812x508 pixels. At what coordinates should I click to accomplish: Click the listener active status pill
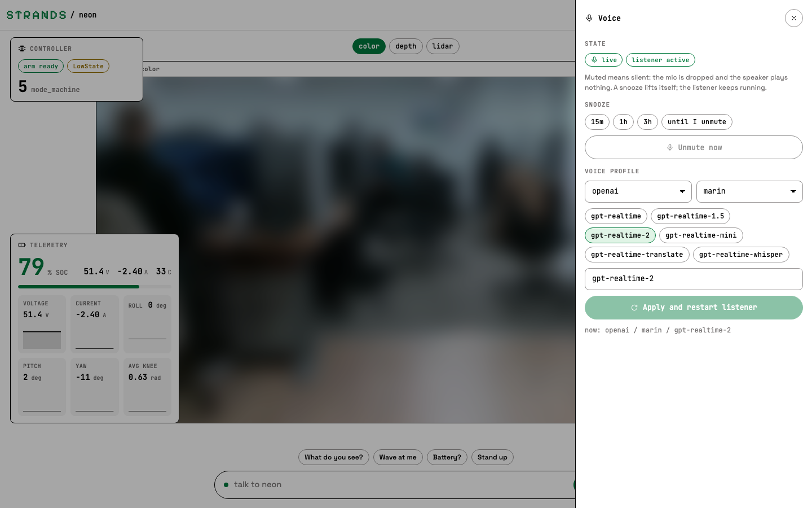(660, 60)
